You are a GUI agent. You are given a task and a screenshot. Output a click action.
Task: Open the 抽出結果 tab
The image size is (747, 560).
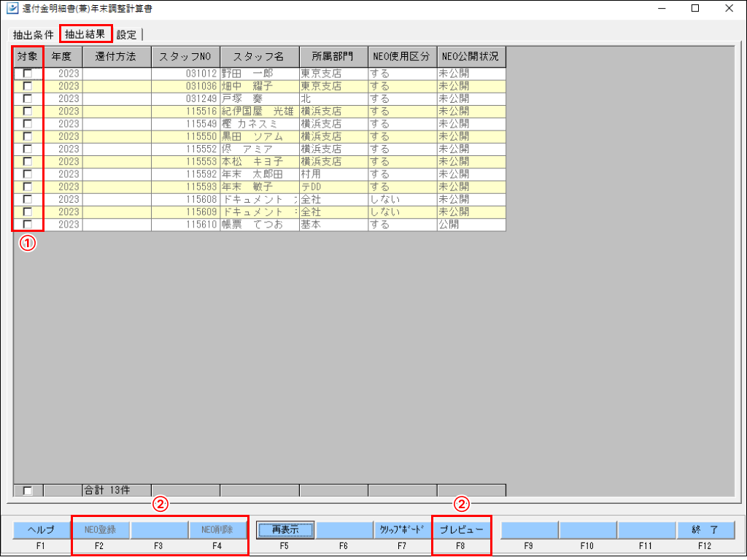pyautogui.click(x=85, y=34)
